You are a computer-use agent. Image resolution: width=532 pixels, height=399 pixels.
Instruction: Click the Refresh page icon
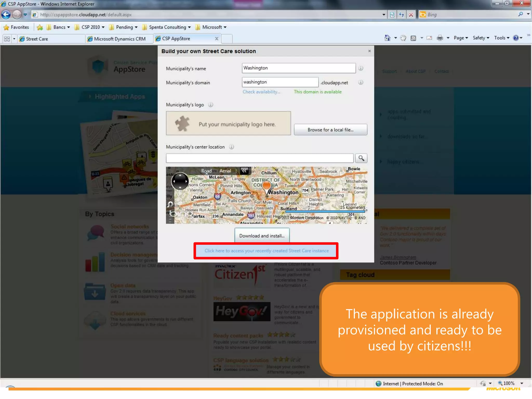(401, 15)
